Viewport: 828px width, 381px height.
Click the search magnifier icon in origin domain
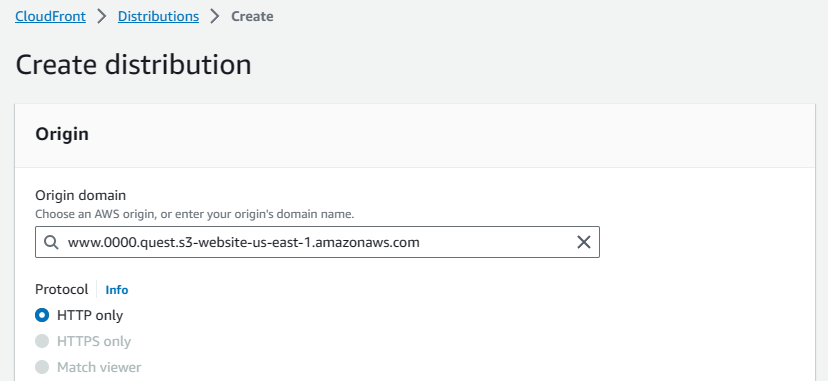(x=51, y=242)
